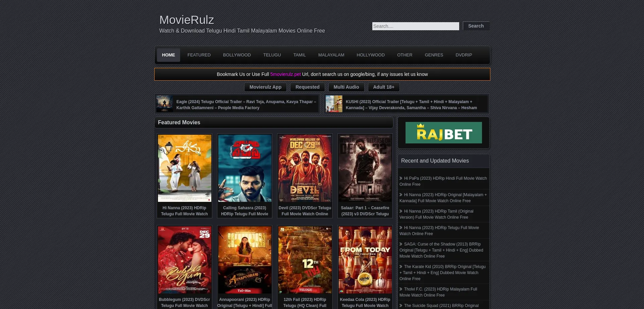Click the KUSHI trailer thumbnail image
Viewport: 644px width, 309px height.
tap(334, 104)
